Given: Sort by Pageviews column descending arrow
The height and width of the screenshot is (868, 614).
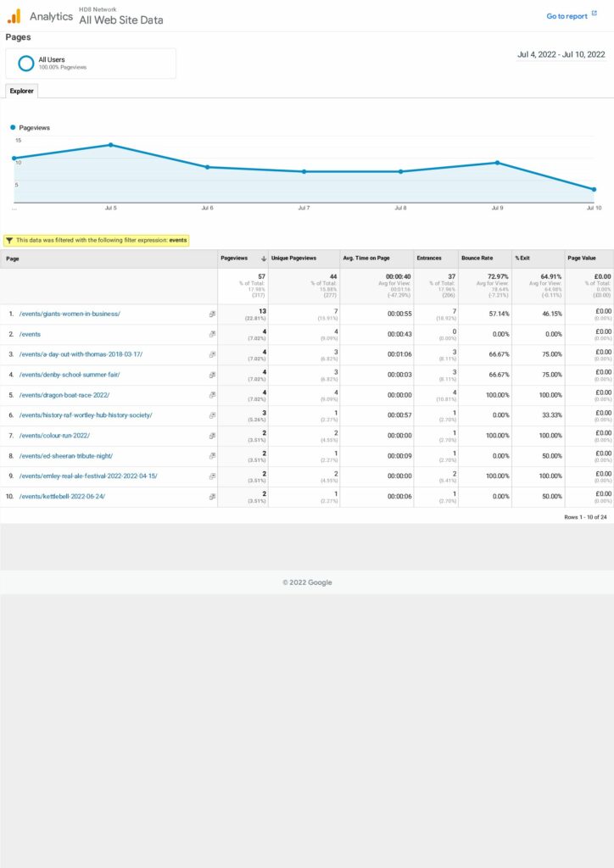Looking at the screenshot, I should click(x=264, y=259).
